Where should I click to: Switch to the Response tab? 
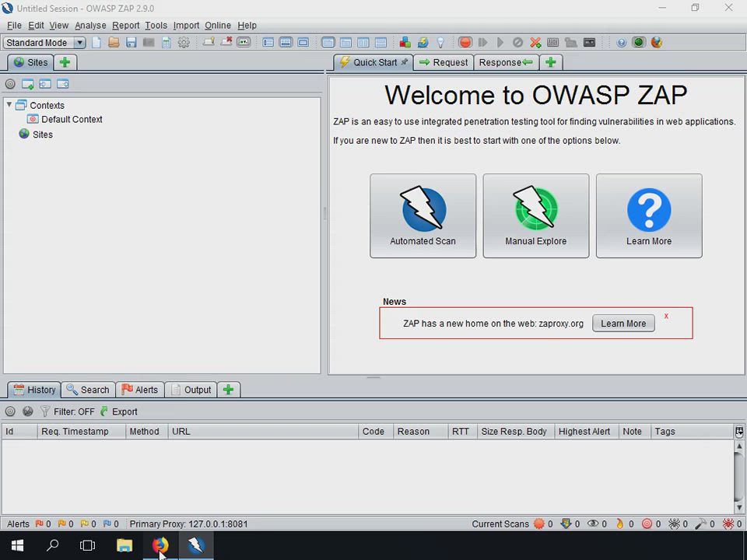(x=507, y=62)
